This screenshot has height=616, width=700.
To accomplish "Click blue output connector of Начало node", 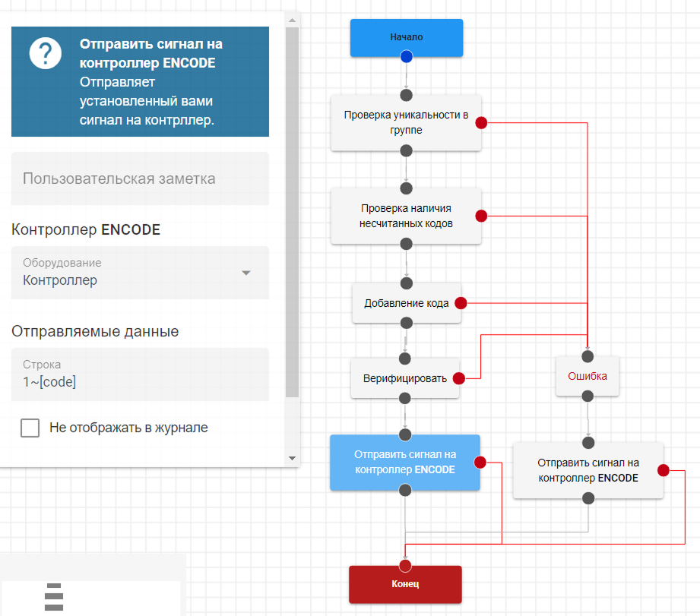I will [x=406, y=56].
